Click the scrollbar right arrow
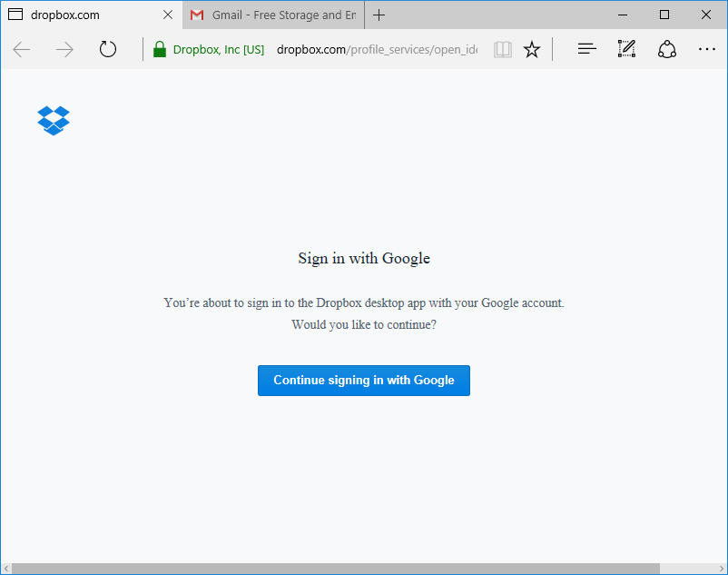The width and height of the screenshot is (728, 575). (x=722, y=569)
